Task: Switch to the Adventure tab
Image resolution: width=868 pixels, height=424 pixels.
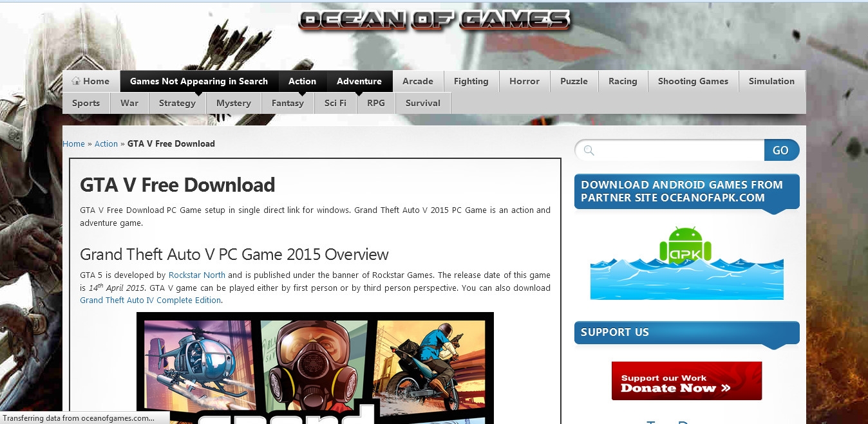Action: [x=359, y=81]
